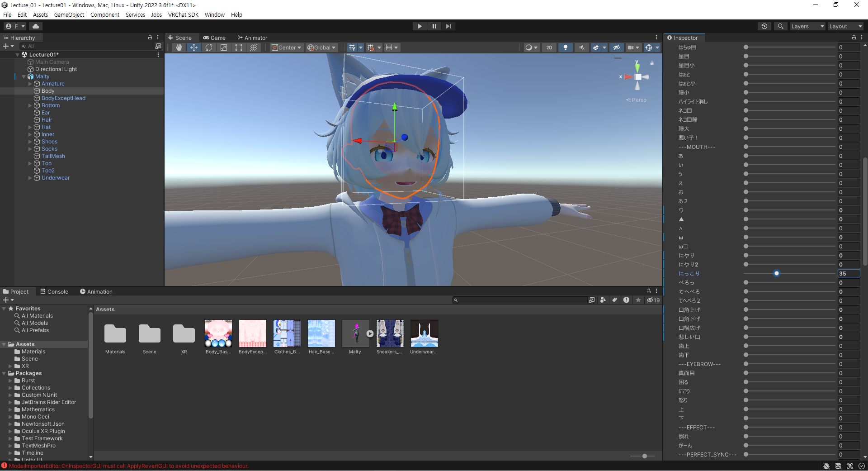Toggle scene visibility hidden-objects icon
Image resolution: width=868 pixels, height=471 pixels.
pos(617,48)
